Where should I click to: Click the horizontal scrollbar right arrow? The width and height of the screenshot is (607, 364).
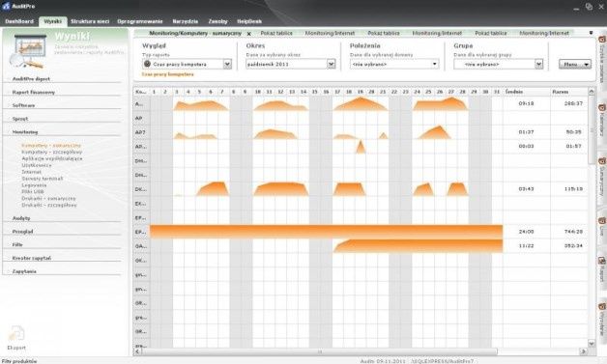583,351
